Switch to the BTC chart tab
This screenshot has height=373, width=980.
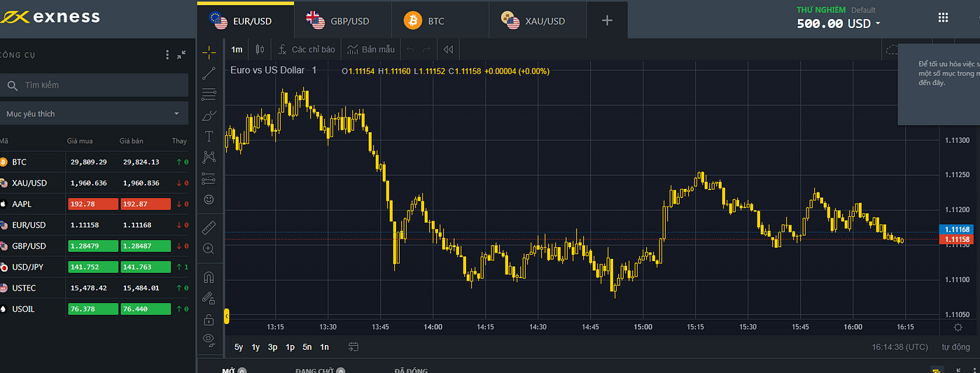(x=440, y=20)
